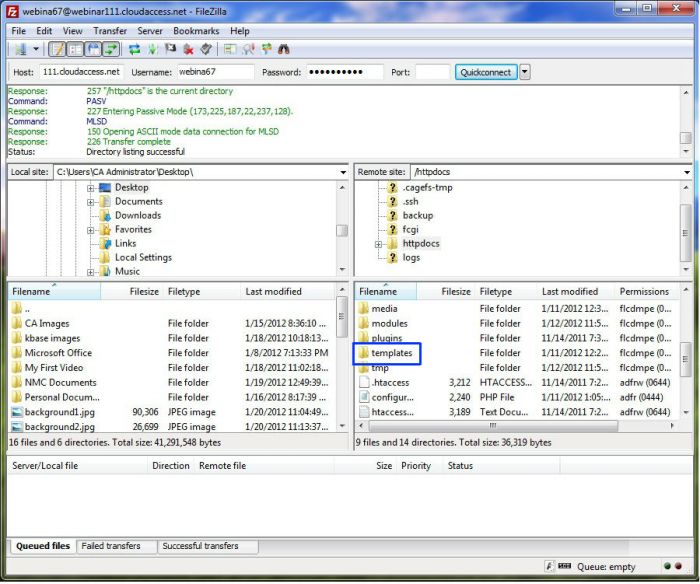Open the View menu
The image size is (700, 584).
point(72,31)
